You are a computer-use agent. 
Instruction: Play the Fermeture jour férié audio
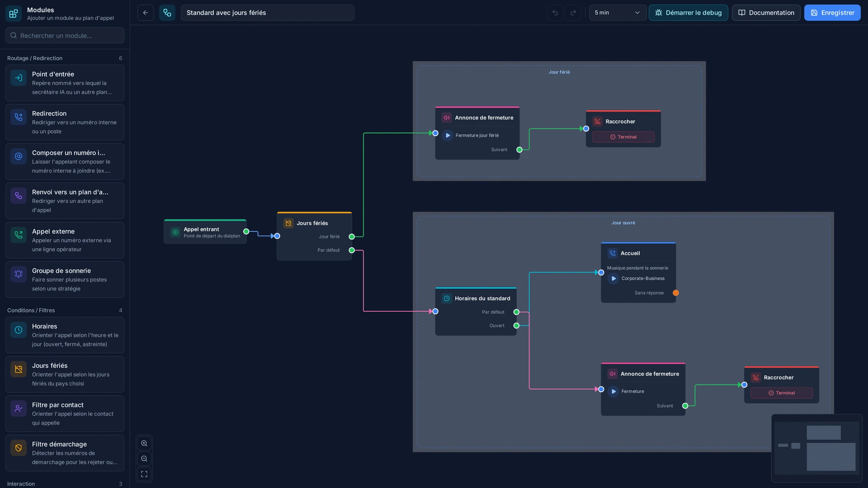click(x=448, y=135)
